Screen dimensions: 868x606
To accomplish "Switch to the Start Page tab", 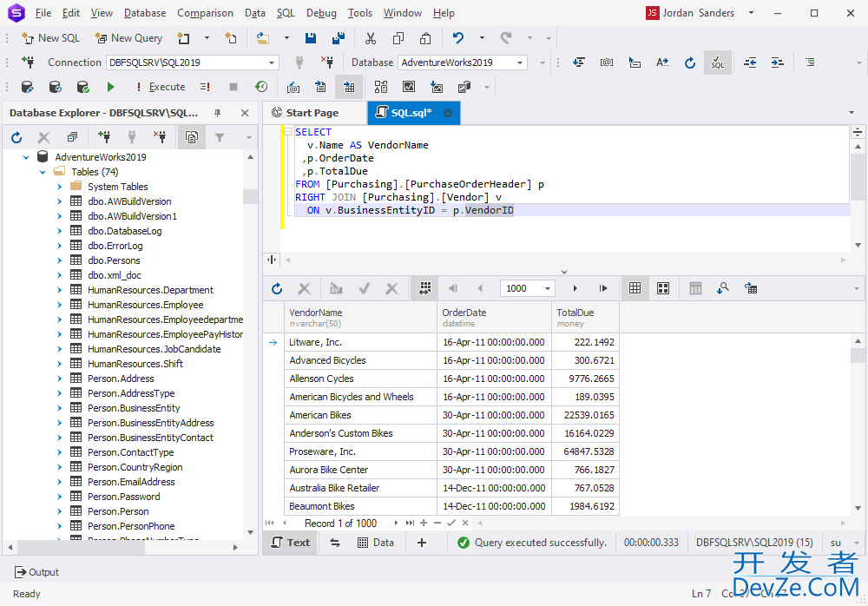I will (x=312, y=113).
